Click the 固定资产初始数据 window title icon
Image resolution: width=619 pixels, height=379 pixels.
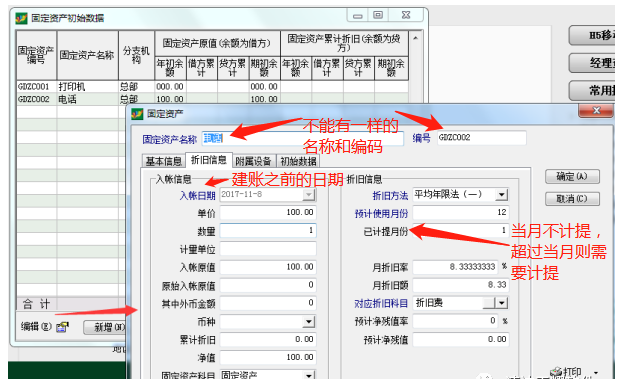(21, 18)
